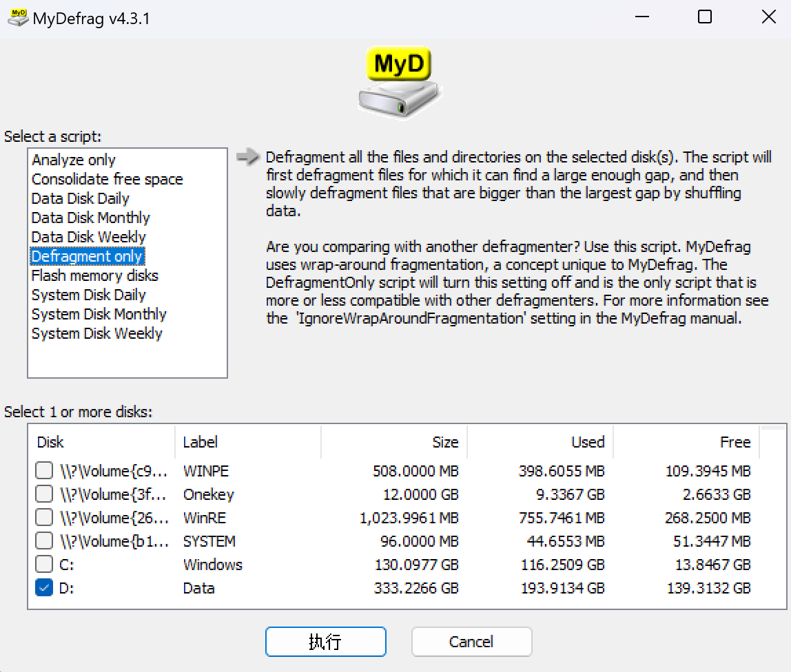Click the \\?\Volume{b1... disk name
This screenshot has height=672, width=791.
(114, 541)
